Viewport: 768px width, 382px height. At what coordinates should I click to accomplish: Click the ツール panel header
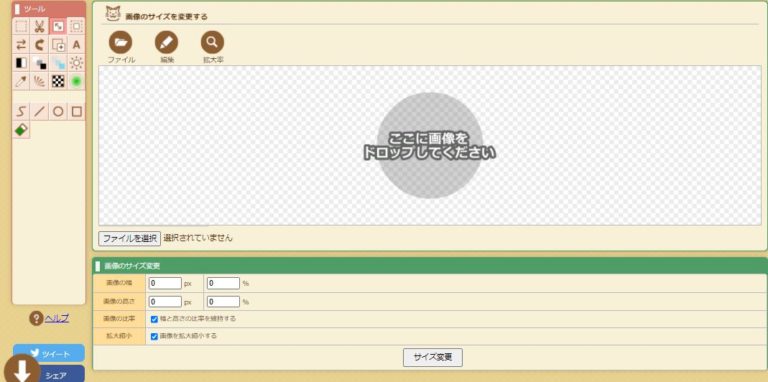(x=49, y=9)
